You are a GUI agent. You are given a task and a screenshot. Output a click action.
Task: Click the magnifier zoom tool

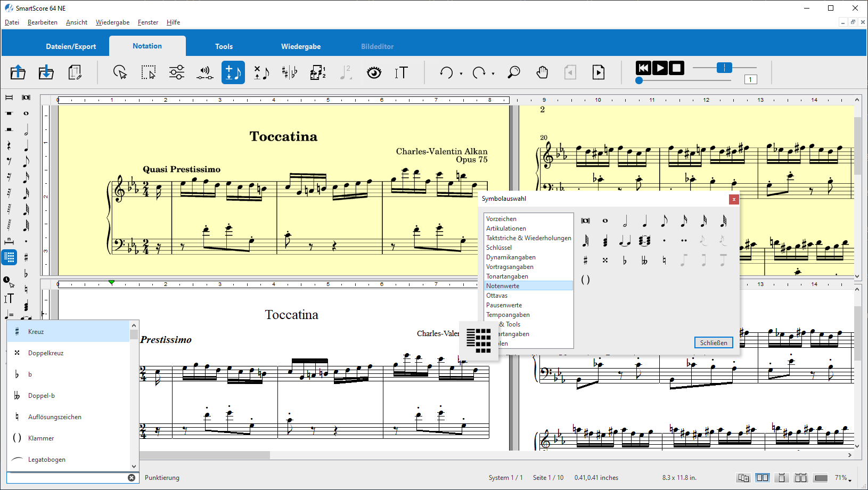click(513, 72)
